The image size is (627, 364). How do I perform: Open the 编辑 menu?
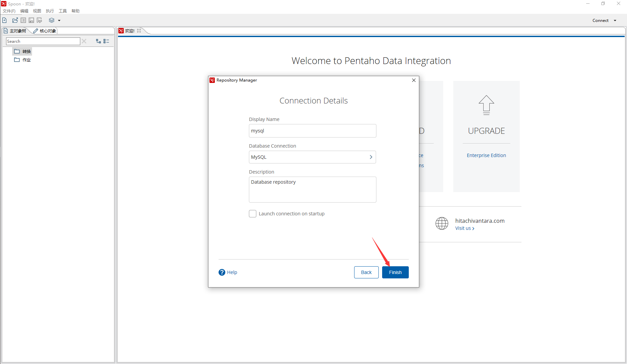[x=24, y=11]
